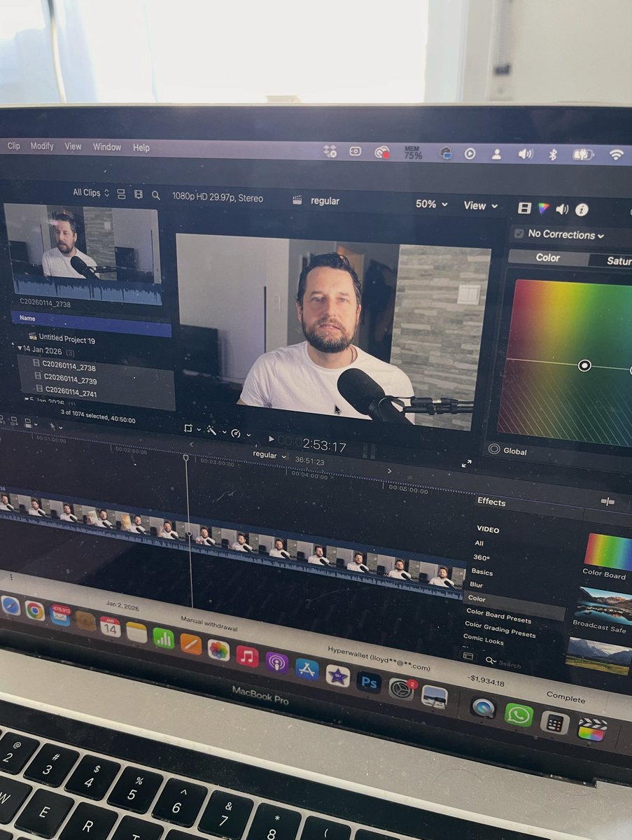Click the filmstrip clip appearance icon
Image resolution: width=632 pixels, height=840 pixels.
(139, 194)
